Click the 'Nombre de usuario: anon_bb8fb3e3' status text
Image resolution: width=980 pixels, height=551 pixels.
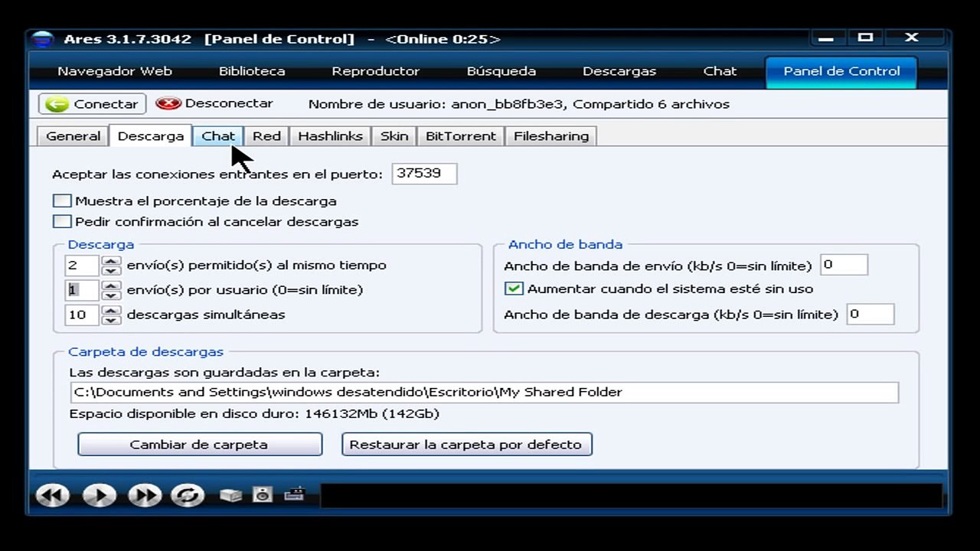pyautogui.click(x=438, y=104)
